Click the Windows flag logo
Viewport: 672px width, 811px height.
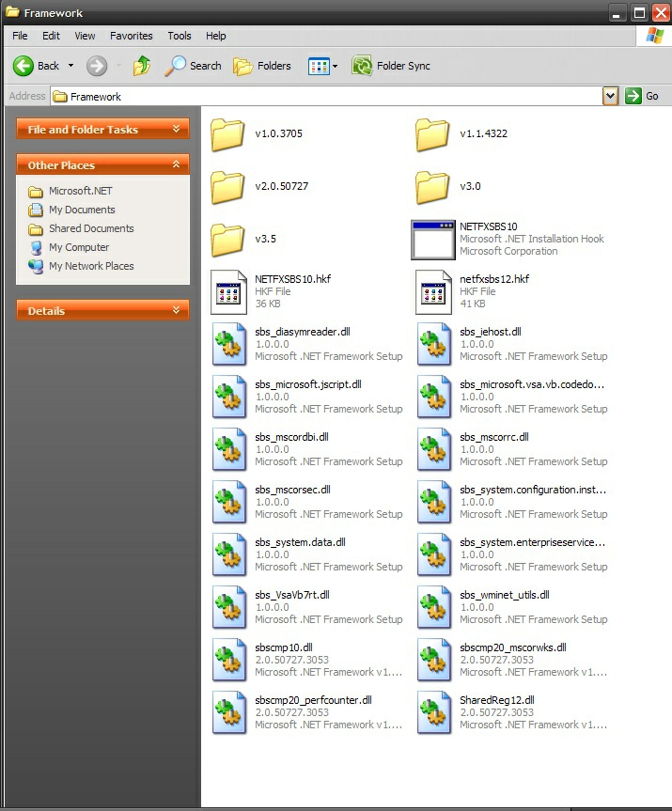tap(654, 36)
